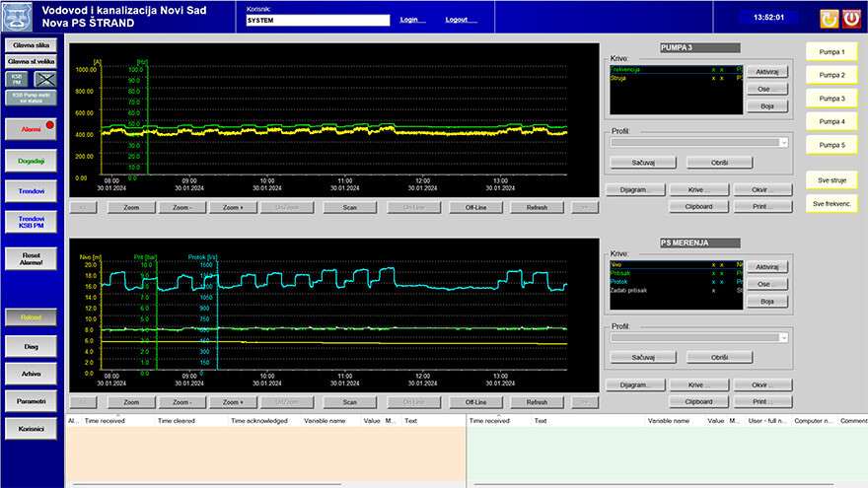The image size is (868, 488).
Task: Click the waterworks logo icon top-left
Action: point(18,17)
